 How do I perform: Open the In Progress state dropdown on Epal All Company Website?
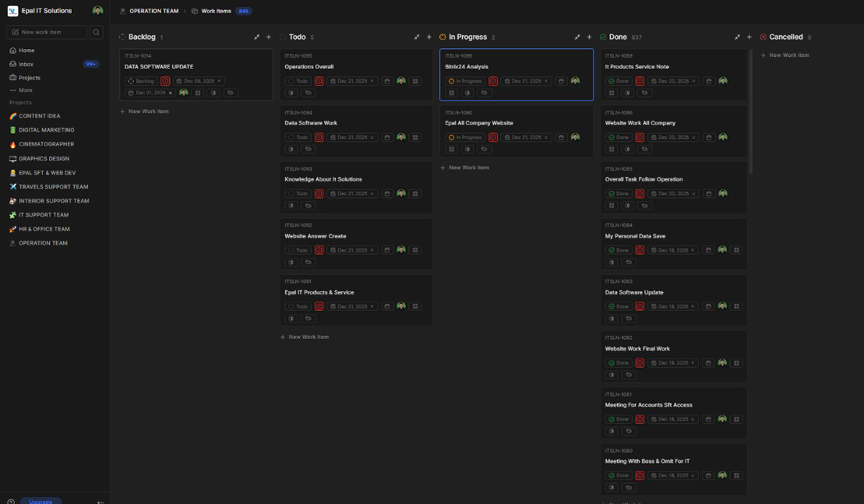coord(464,138)
